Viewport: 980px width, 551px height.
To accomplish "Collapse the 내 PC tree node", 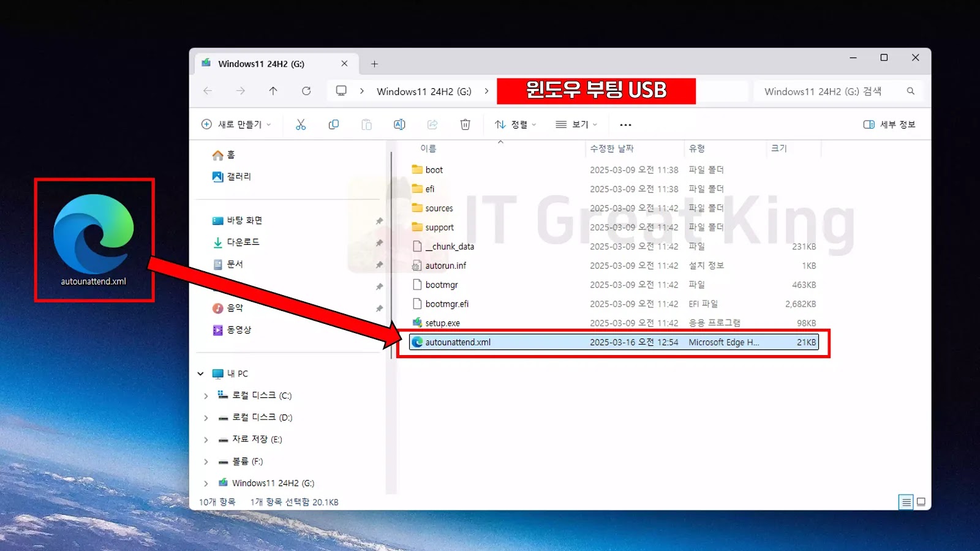I will [201, 373].
